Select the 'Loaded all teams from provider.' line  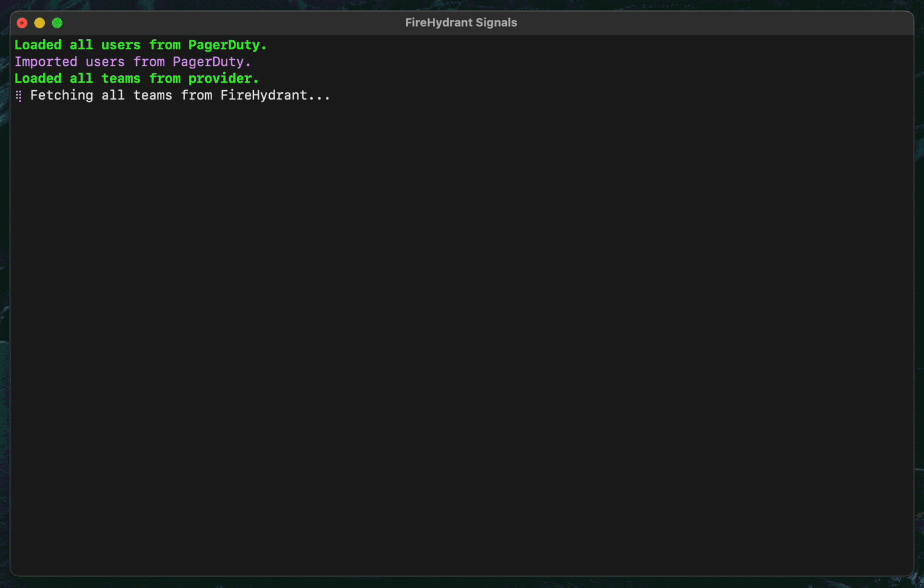pyautogui.click(x=137, y=78)
